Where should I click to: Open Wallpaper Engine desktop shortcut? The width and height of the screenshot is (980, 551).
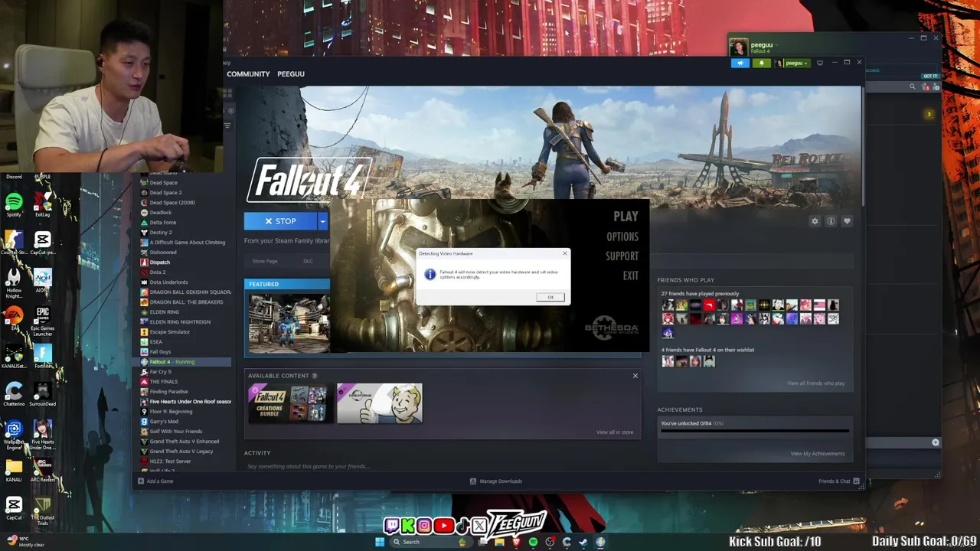pos(14,435)
